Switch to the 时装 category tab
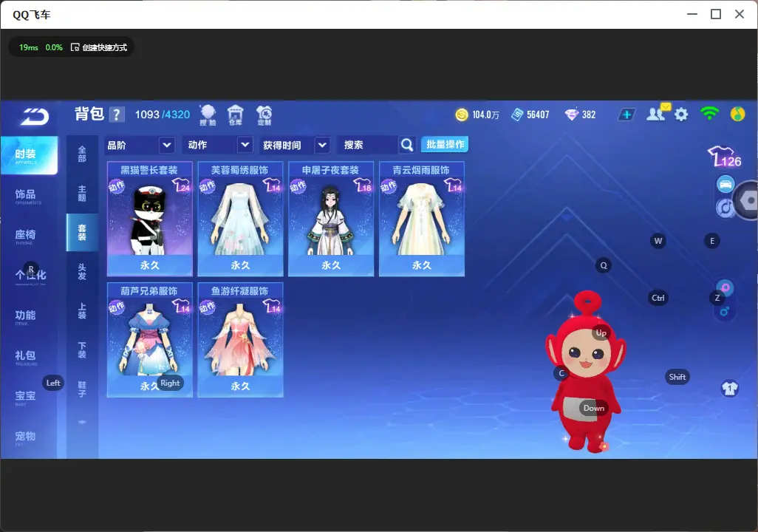This screenshot has height=532, width=758. pyautogui.click(x=29, y=155)
